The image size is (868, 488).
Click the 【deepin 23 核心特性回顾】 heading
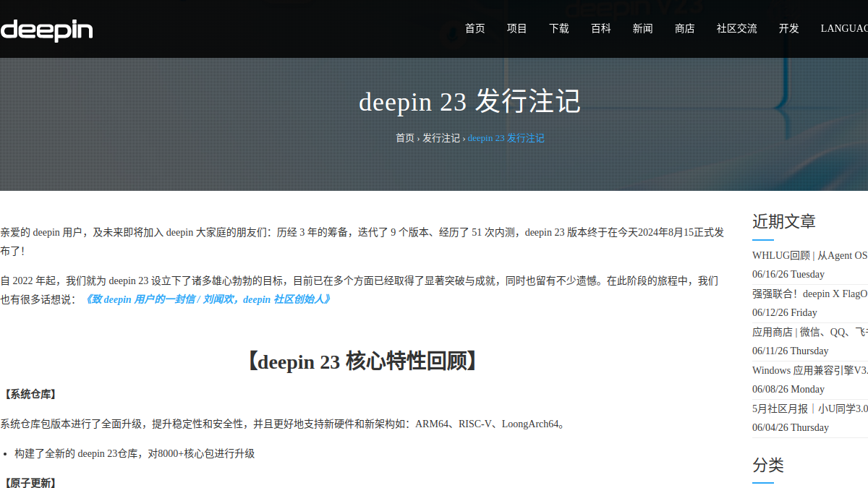click(x=361, y=361)
